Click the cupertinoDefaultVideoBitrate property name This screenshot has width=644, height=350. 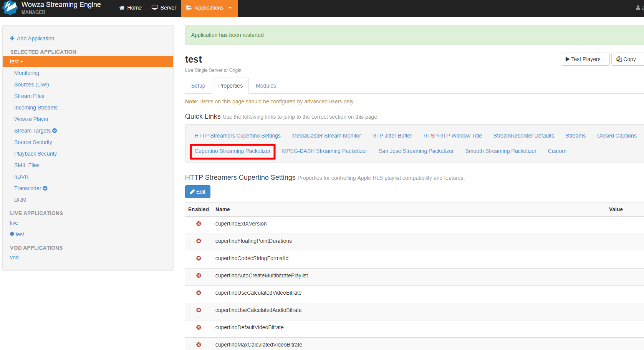(249, 327)
